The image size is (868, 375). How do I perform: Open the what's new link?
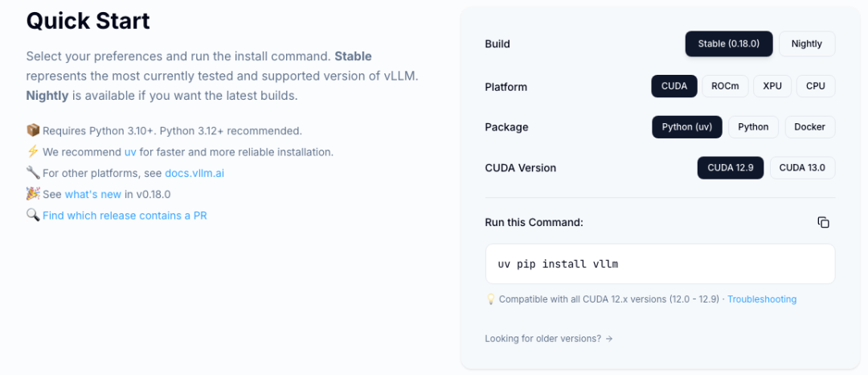(x=92, y=194)
